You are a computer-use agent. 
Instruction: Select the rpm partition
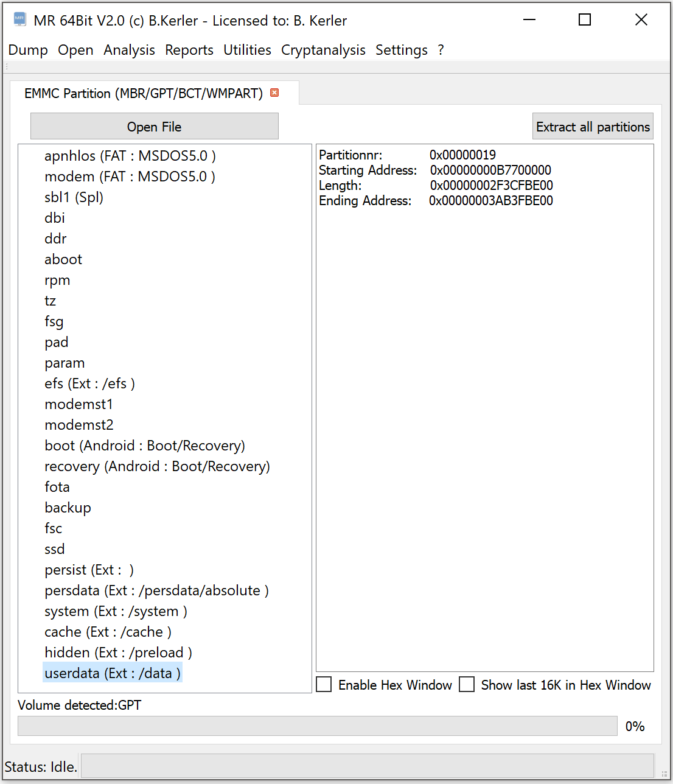(57, 280)
